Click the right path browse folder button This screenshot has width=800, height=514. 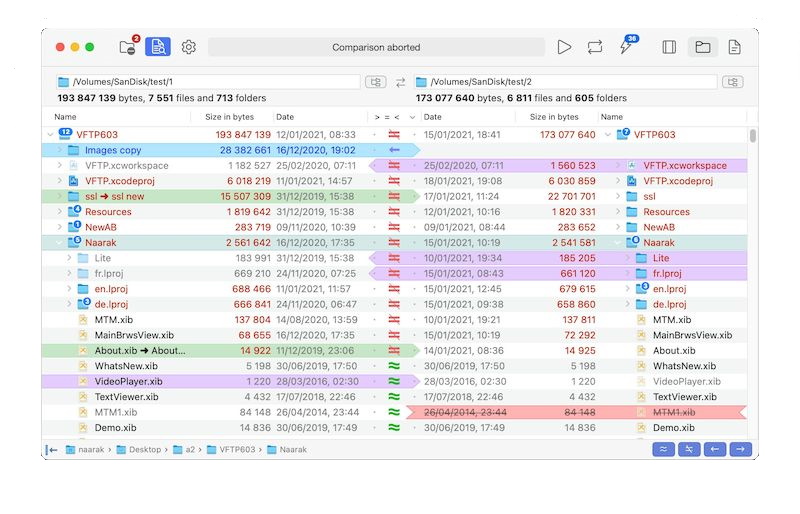[x=733, y=82]
